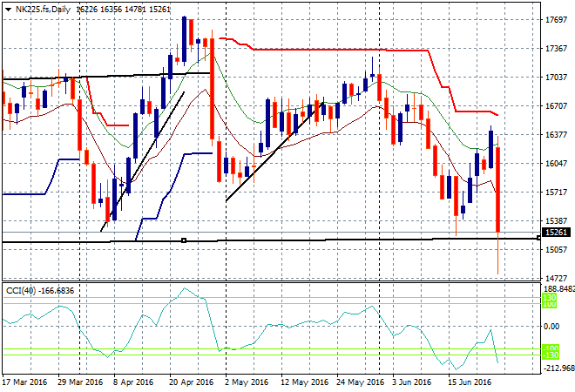Screen dimensions: 575x392
Task: Click the 24 May 2016 date label
Action: click(x=360, y=382)
